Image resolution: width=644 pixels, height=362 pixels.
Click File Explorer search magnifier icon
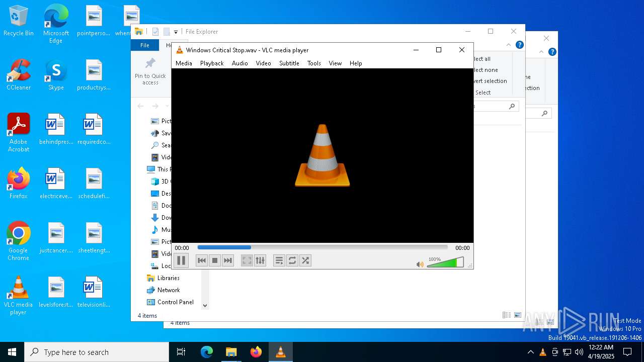tap(512, 106)
